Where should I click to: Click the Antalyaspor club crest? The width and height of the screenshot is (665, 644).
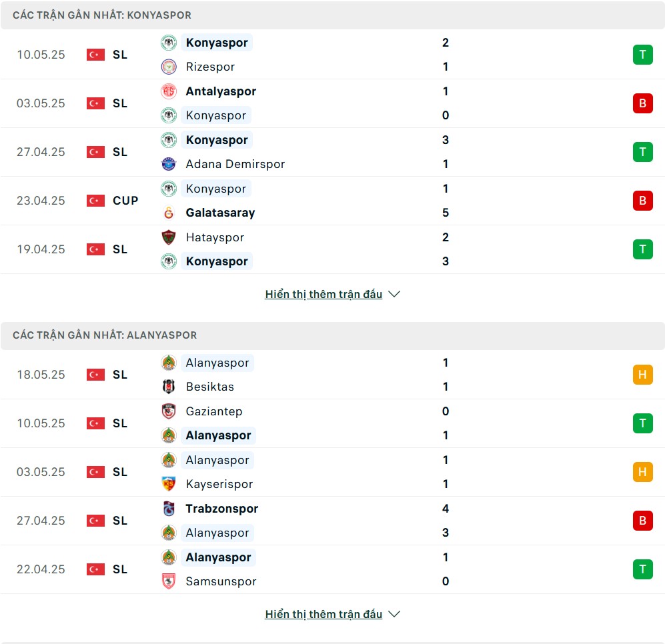(x=169, y=91)
